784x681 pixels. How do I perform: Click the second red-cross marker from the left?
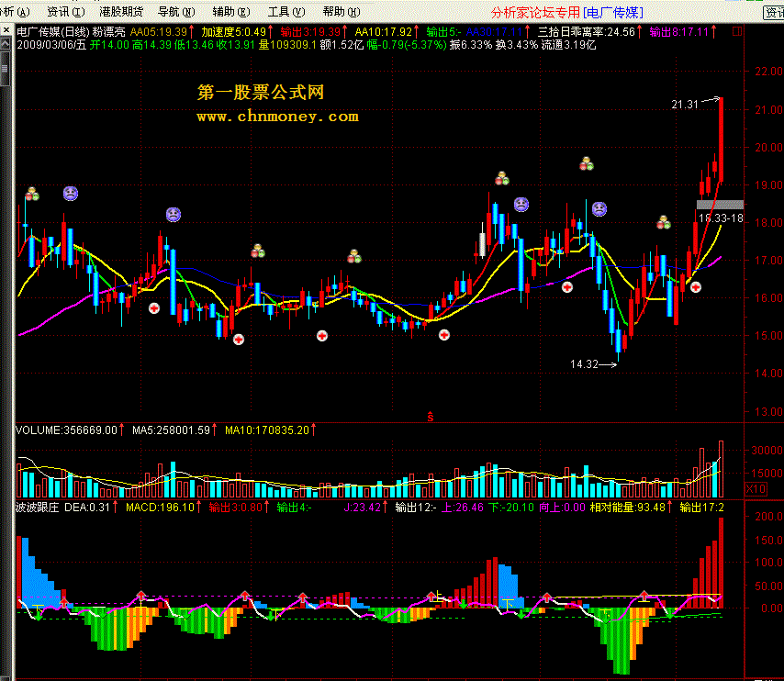pos(239,340)
